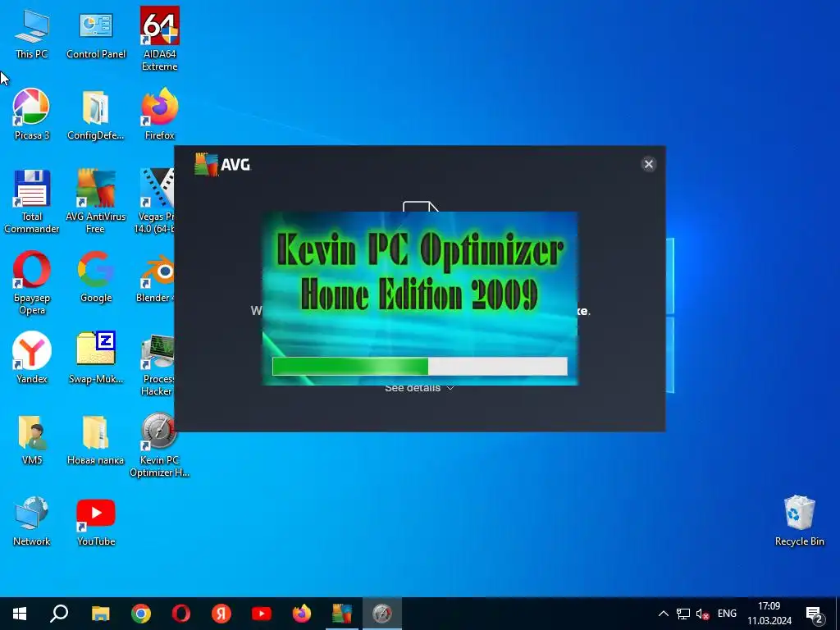Image resolution: width=840 pixels, height=630 pixels.
Task: Launch Chrome from taskbar
Action: click(141, 614)
